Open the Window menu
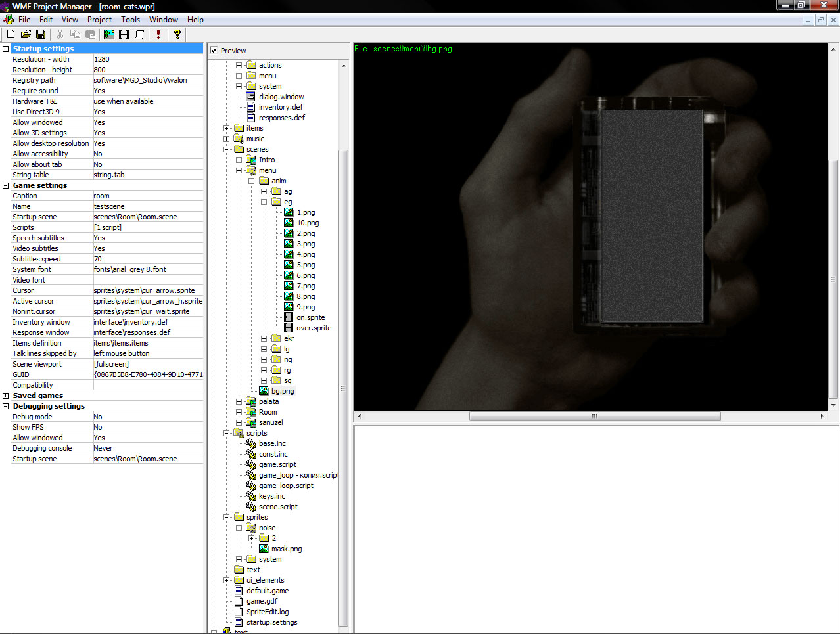840x634 pixels. point(164,20)
